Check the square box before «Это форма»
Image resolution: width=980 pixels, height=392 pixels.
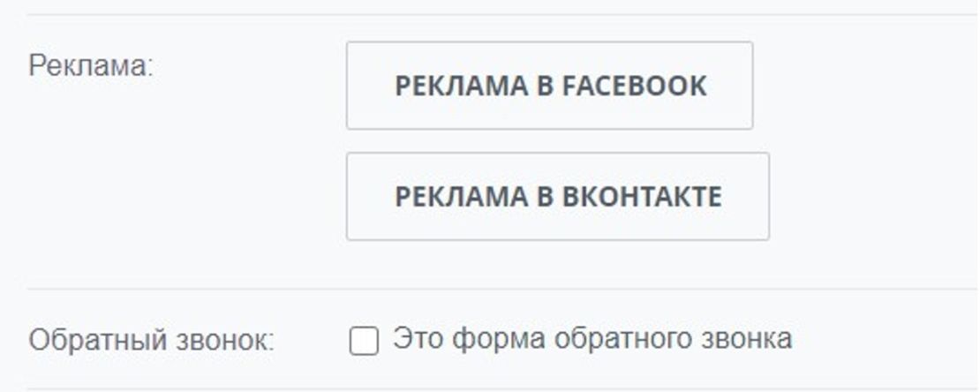click(x=364, y=341)
